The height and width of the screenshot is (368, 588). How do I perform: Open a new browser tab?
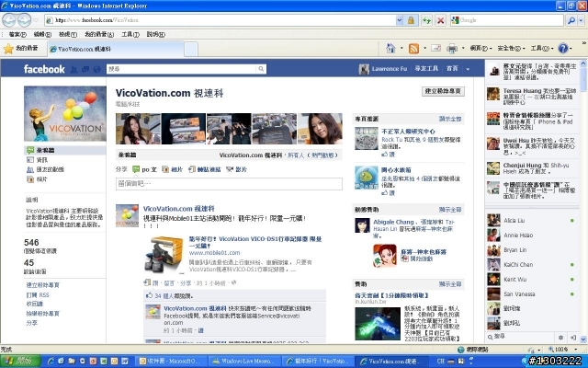point(191,49)
